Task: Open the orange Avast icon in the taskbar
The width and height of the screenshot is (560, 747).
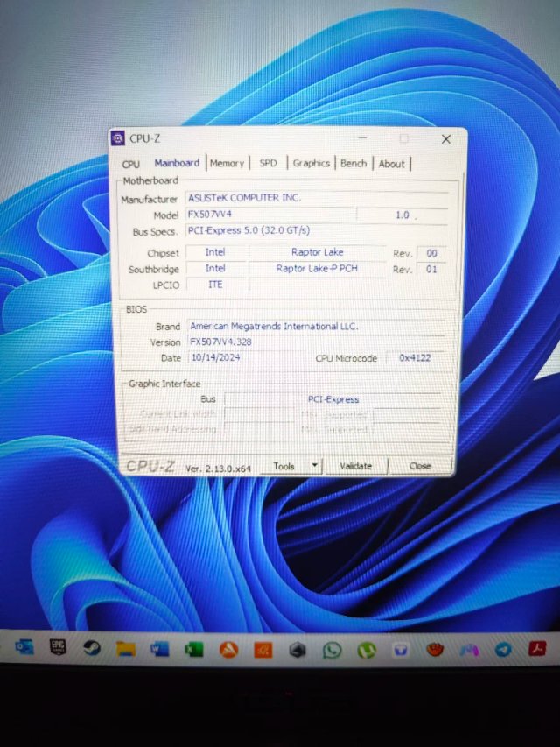Action: point(228,650)
